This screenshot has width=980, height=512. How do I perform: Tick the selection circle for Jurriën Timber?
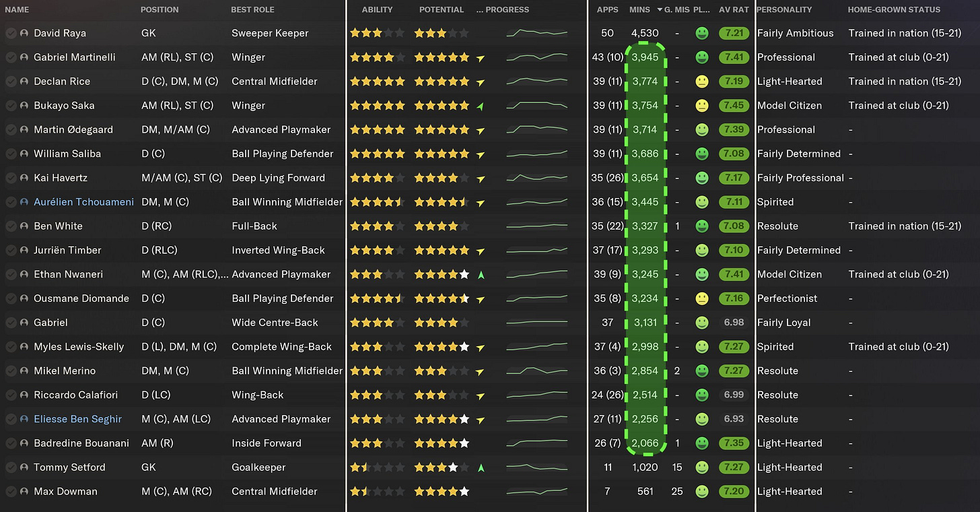click(x=11, y=250)
